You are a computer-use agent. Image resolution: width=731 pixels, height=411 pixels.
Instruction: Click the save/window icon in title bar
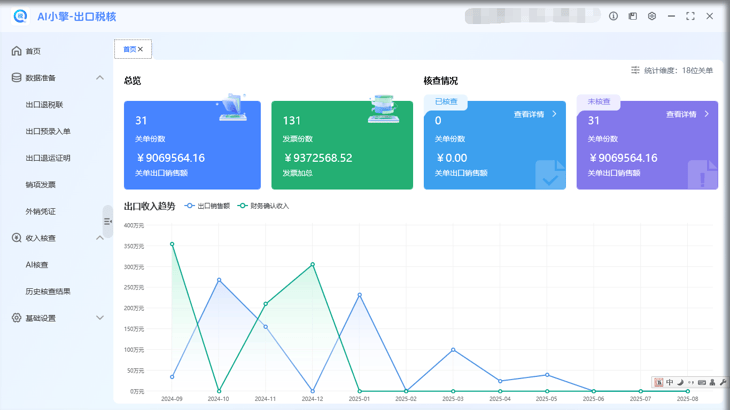click(633, 16)
